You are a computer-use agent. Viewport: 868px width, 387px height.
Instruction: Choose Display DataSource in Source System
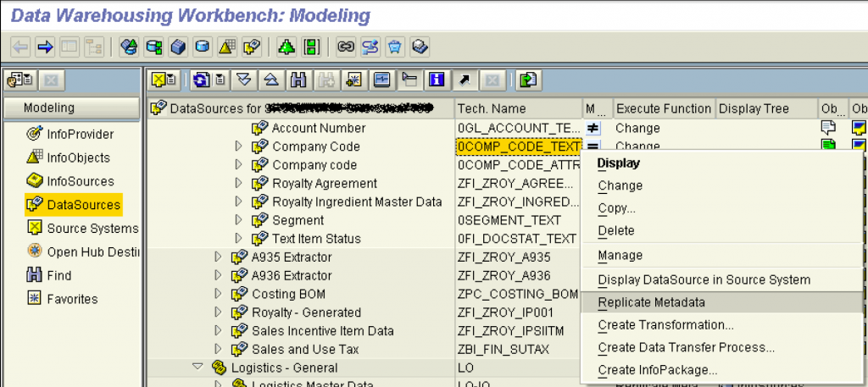coord(704,279)
